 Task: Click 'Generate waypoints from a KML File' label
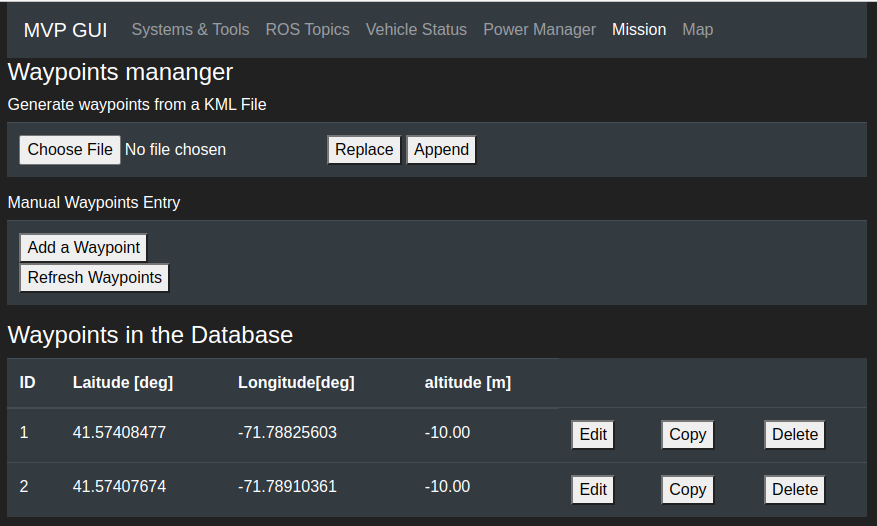click(x=137, y=105)
